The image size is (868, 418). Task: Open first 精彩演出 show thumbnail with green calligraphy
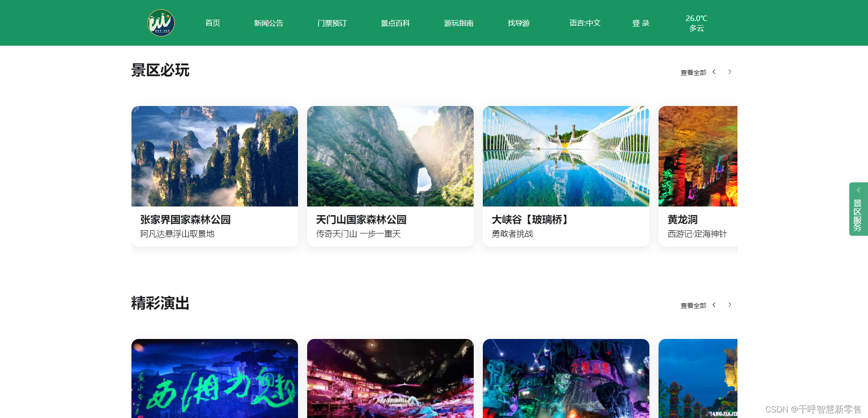pyautogui.click(x=214, y=378)
